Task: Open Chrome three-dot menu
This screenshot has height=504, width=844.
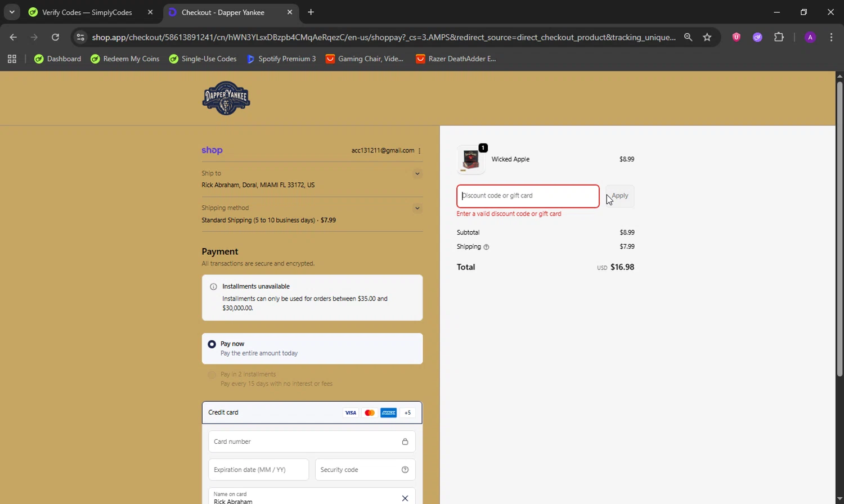Action: point(832,37)
